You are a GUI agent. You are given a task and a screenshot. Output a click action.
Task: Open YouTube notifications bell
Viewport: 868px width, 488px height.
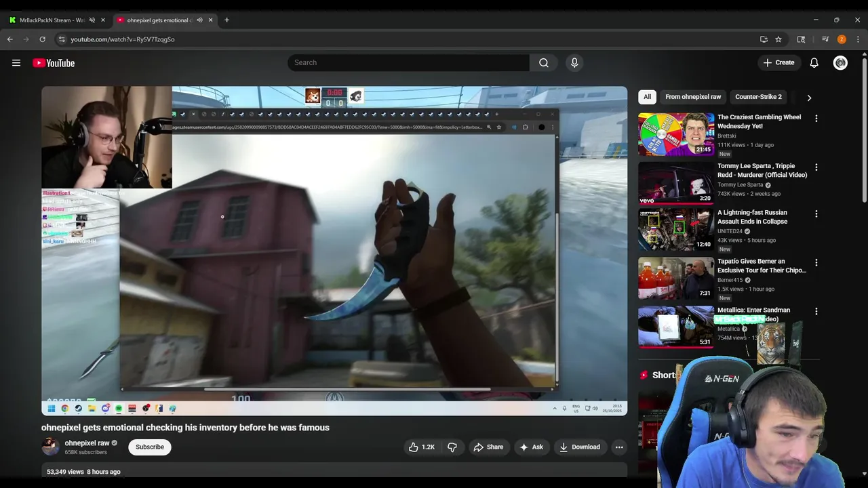[814, 62]
